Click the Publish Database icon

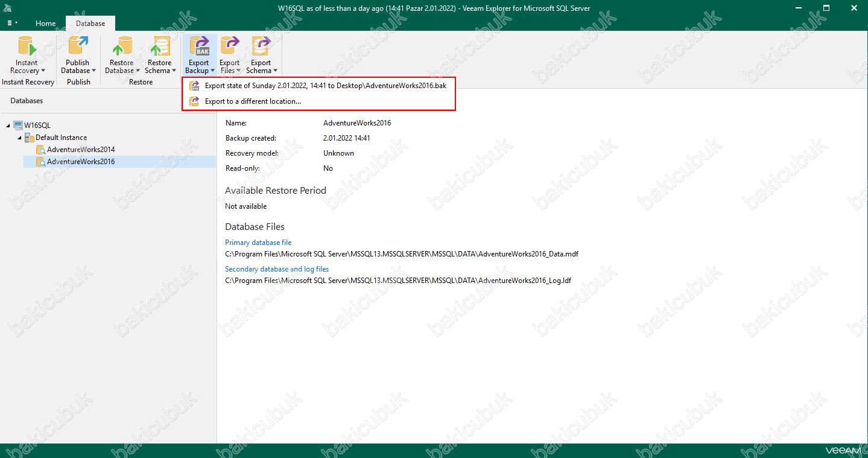78,46
